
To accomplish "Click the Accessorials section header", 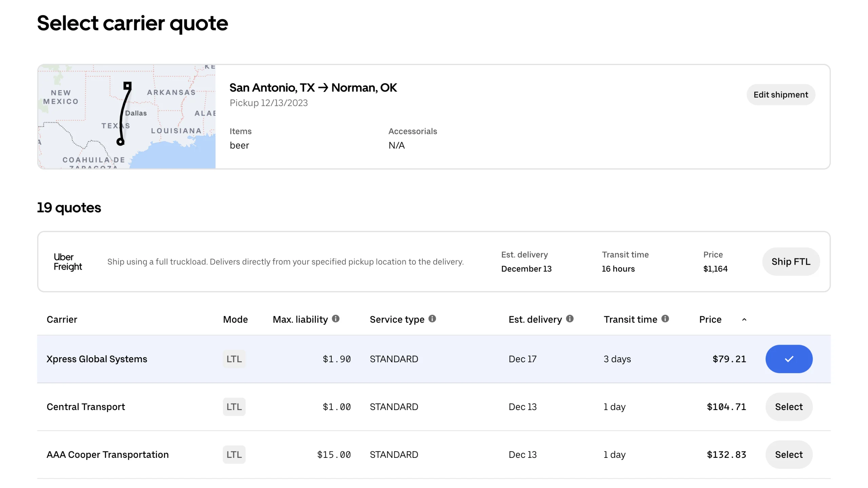I will 413,131.
